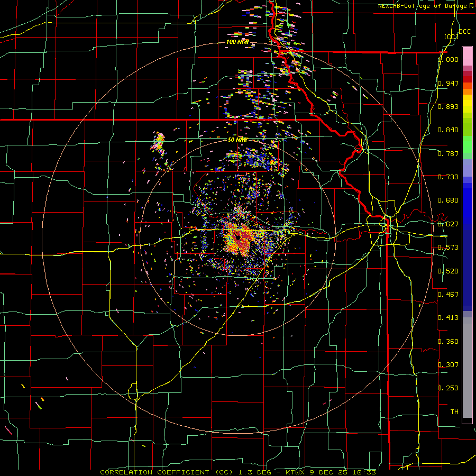Click the 0.573 legend value
Viewport: 476px width, 476px height.
(x=448, y=248)
